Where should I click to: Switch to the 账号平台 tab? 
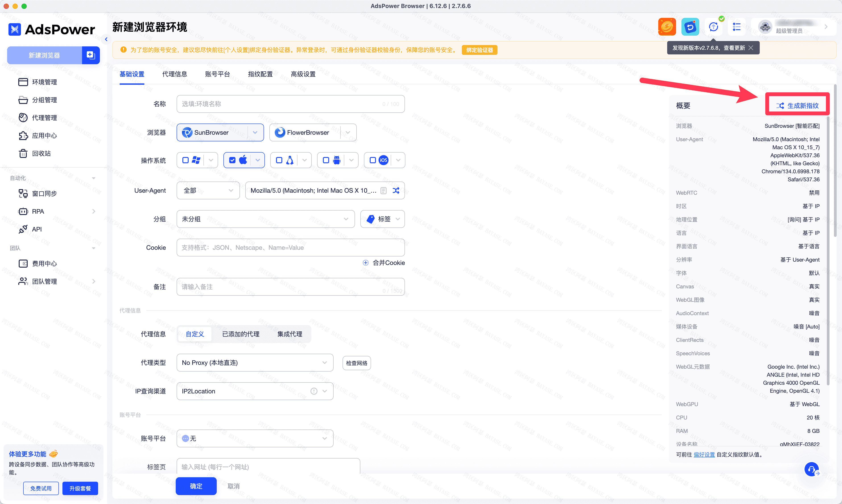pyautogui.click(x=217, y=74)
